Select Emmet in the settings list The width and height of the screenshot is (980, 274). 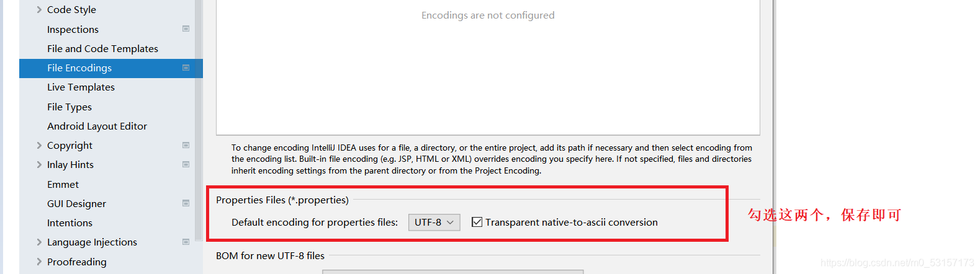coord(63,184)
